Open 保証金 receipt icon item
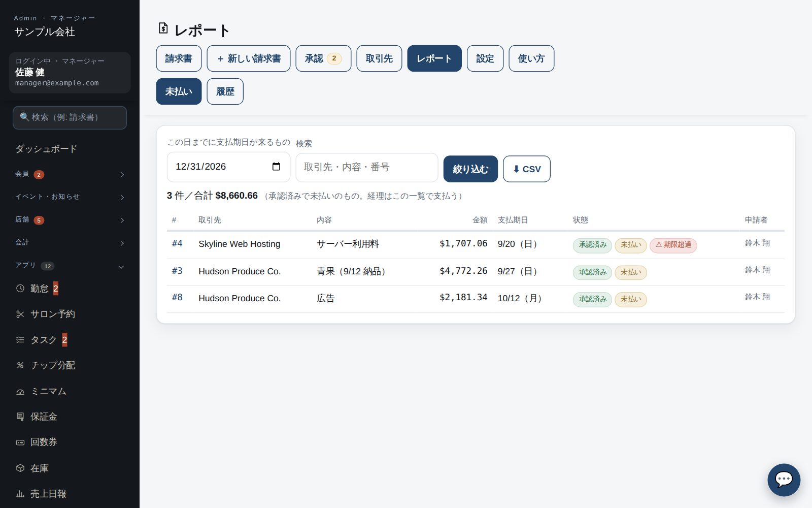This screenshot has height=508, width=812. point(20,417)
